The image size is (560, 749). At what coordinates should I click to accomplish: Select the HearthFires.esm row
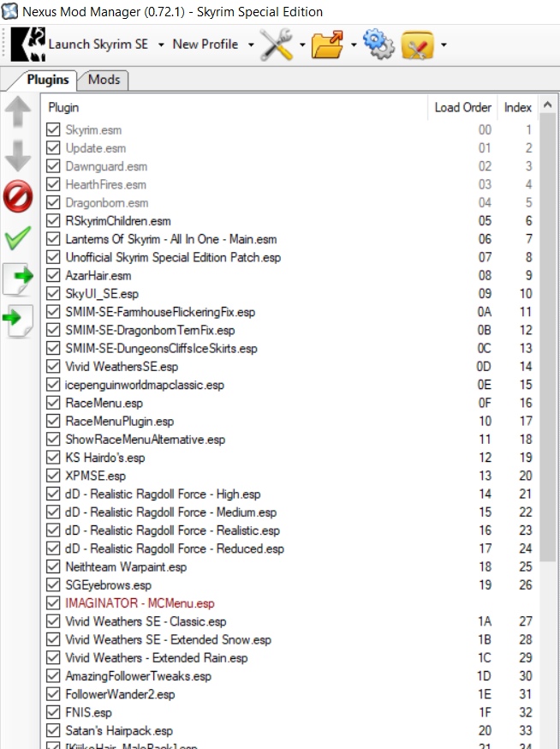289,184
